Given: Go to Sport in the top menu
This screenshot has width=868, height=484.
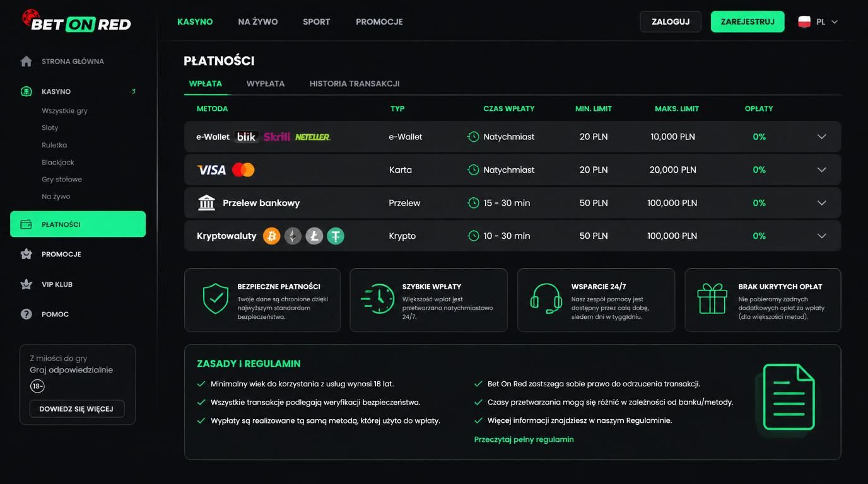Looking at the screenshot, I should pyautogui.click(x=316, y=21).
